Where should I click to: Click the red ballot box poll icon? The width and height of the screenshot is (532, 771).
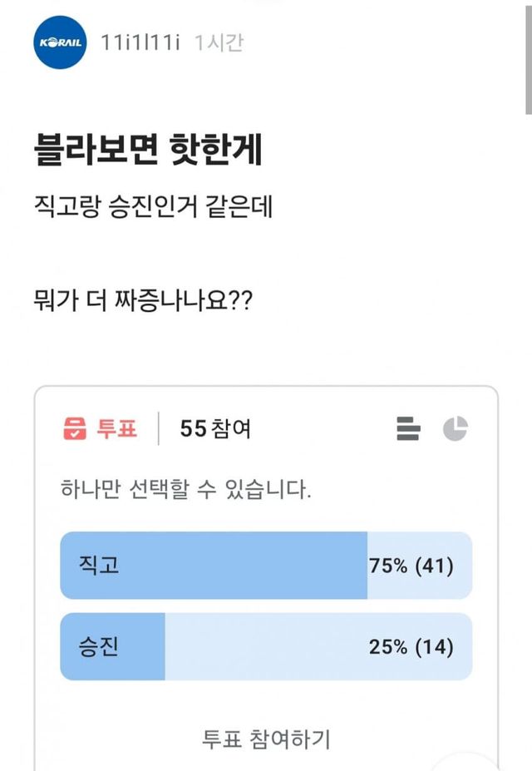(76, 428)
